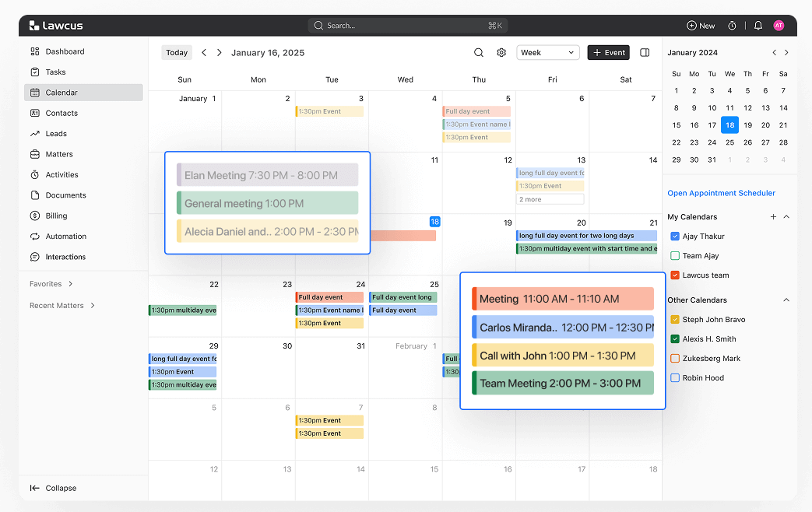The width and height of the screenshot is (812, 512).
Task: Click the calendar search magnifier icon
Action: [479, 53]
